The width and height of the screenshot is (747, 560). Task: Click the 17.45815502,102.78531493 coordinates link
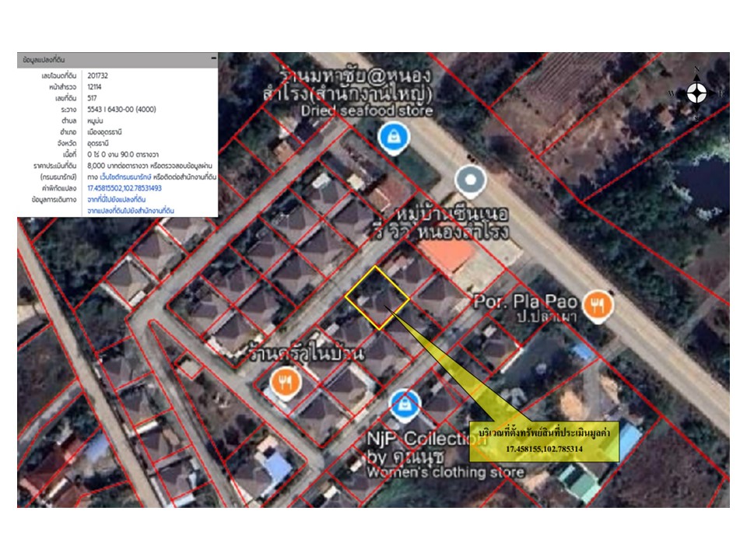coord(124,188)
